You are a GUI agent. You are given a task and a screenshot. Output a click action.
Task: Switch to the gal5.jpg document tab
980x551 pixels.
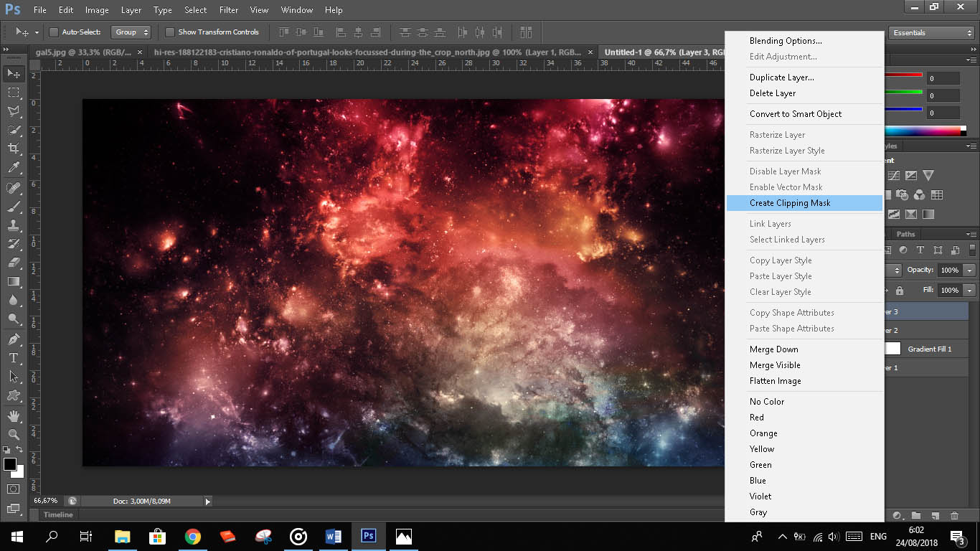83,52
